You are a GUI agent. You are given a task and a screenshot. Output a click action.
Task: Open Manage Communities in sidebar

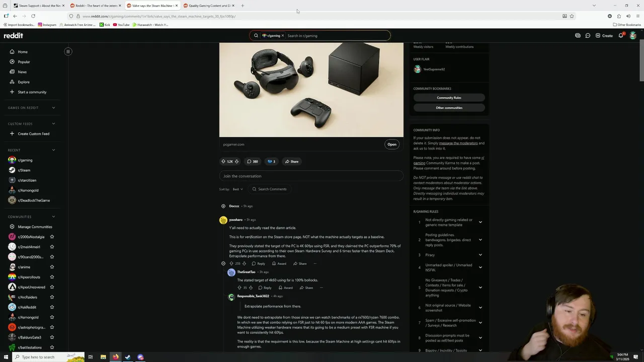pos(35,227)
